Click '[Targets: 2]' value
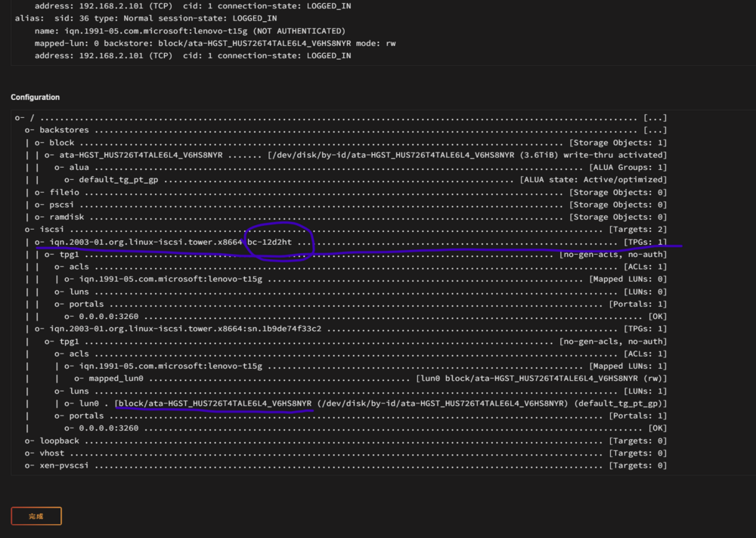Screen dimensions: 756x538 point(638,230)
